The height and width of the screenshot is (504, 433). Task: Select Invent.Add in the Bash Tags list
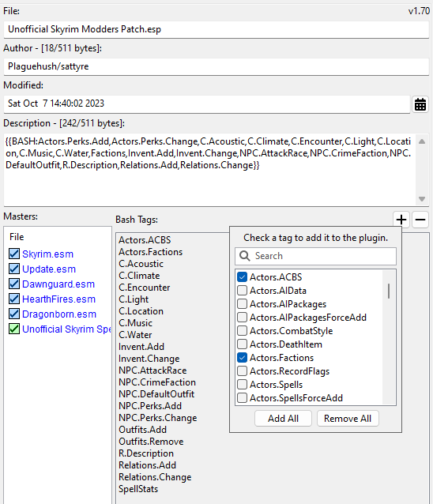(141, 347)
